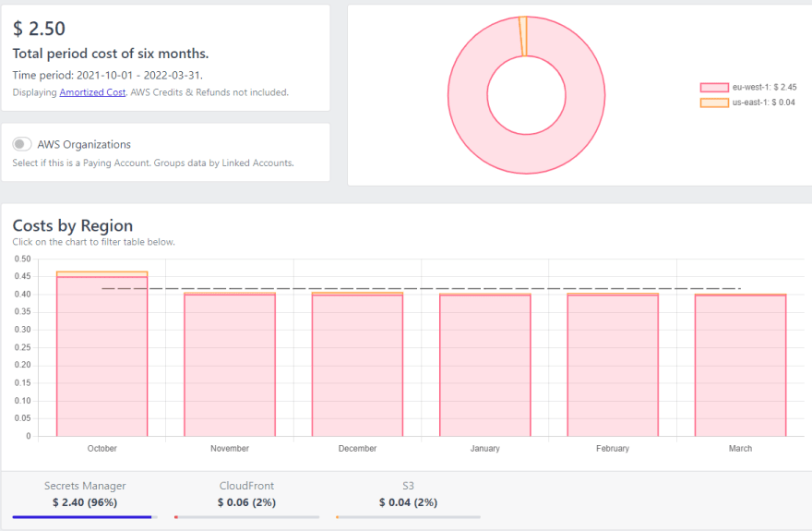This screenshot has height=531, width=812.
Task: Click the '$ 0.04 (2%)' value
Action: click(408, 502)
